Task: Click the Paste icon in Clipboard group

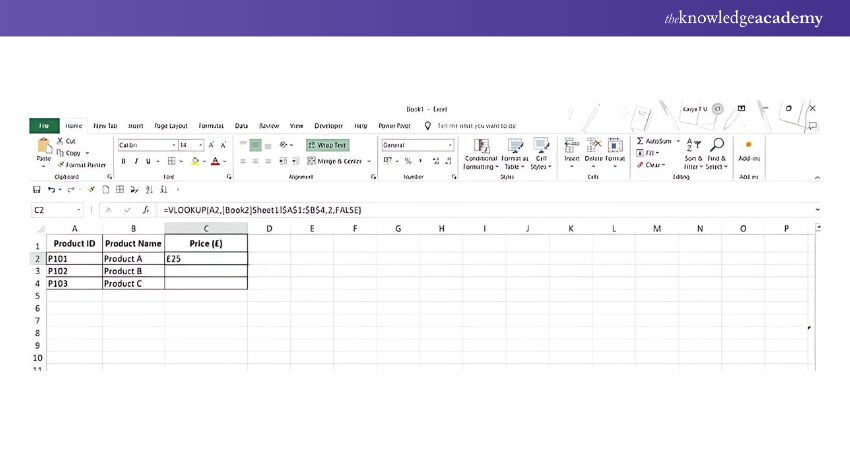Action: pyautogui.click(x=43, y=148)
